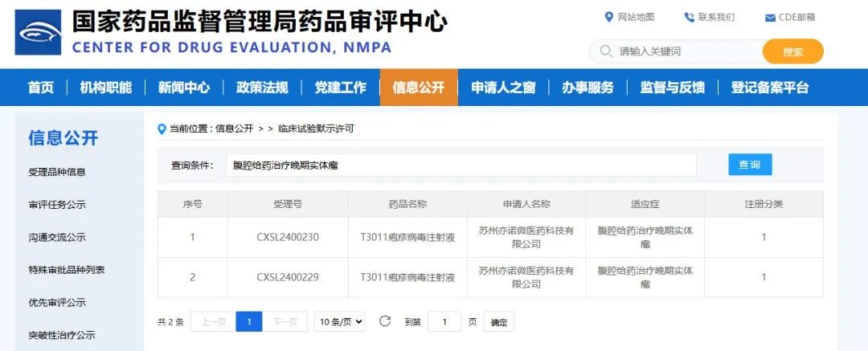The image size is (868, 351).
Task: Click drug name in the CXSL2400230 row
Action: coord(407,238)
